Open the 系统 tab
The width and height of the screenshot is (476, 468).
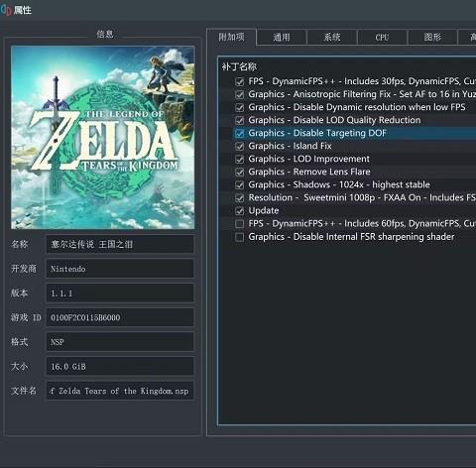tap(332, 37)
